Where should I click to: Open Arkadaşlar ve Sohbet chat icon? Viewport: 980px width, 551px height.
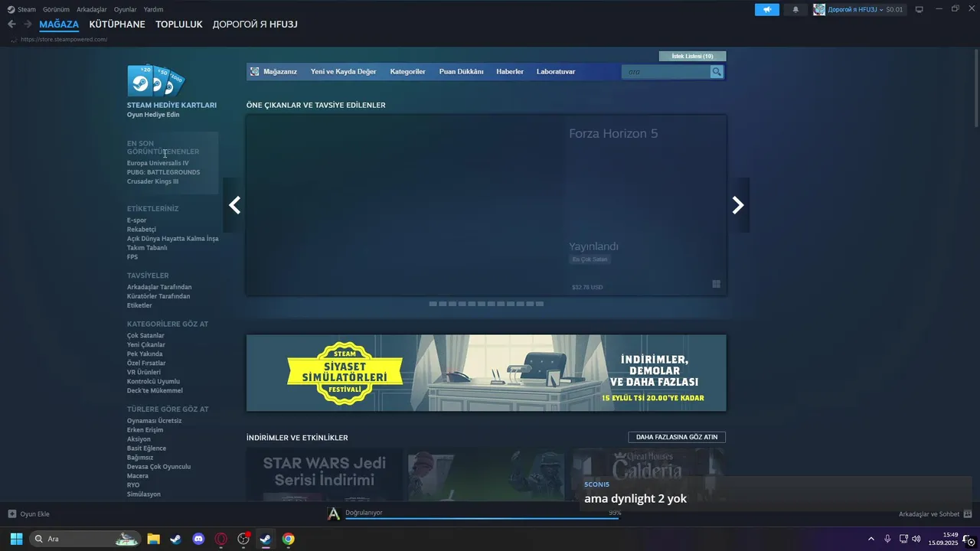967,514
